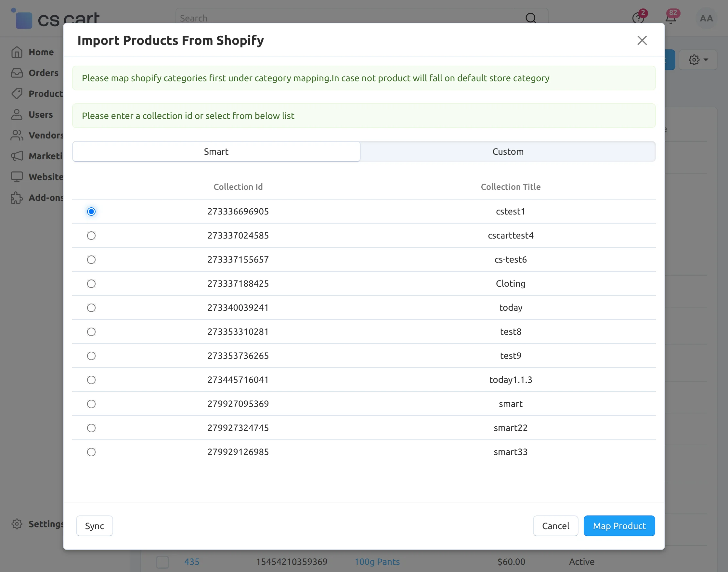Click the Home icon in sidebar
Screen dimensions: 728x572
pyautogui.click(x=17, y=52)
